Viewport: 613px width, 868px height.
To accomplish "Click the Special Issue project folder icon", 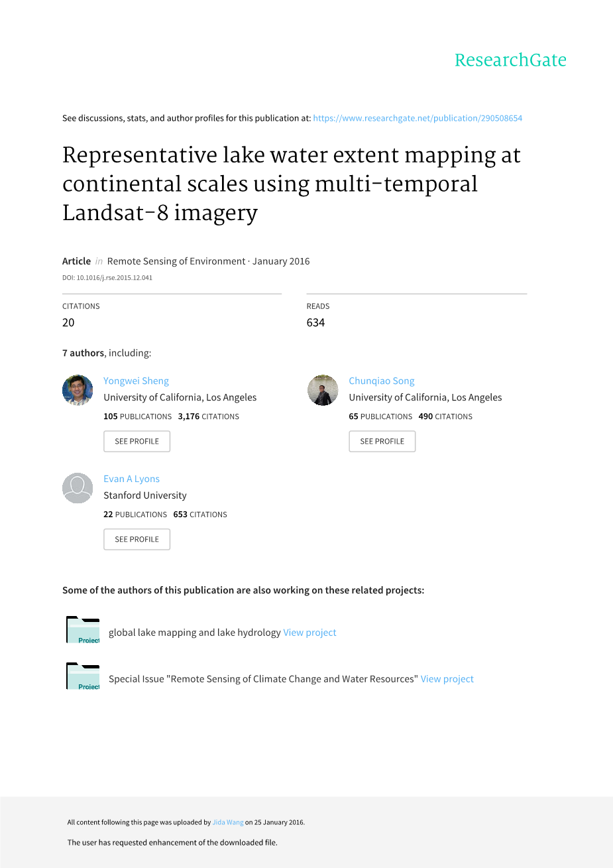I will click(83, 676).
